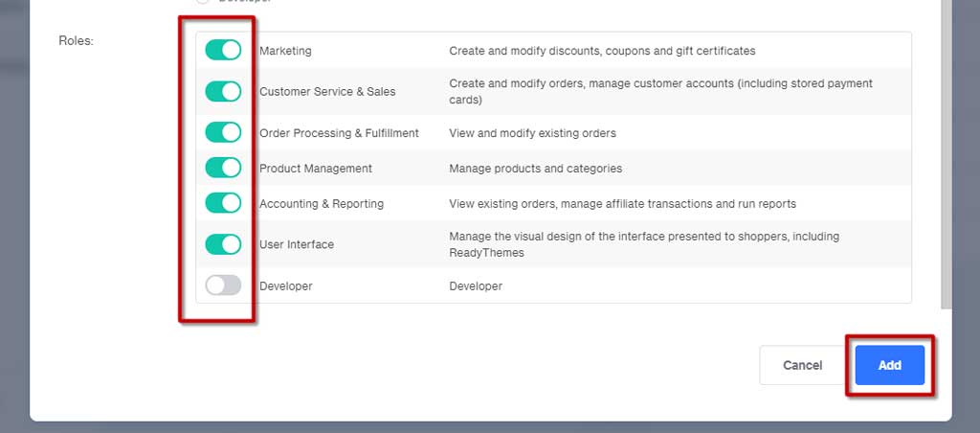Click the ReadyThemes description text
Screen dimensions: 980x433
click(644, 244)
